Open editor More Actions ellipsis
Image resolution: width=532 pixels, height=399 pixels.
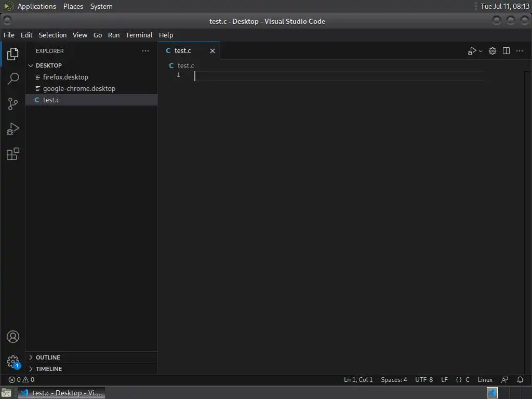point(520,51)
